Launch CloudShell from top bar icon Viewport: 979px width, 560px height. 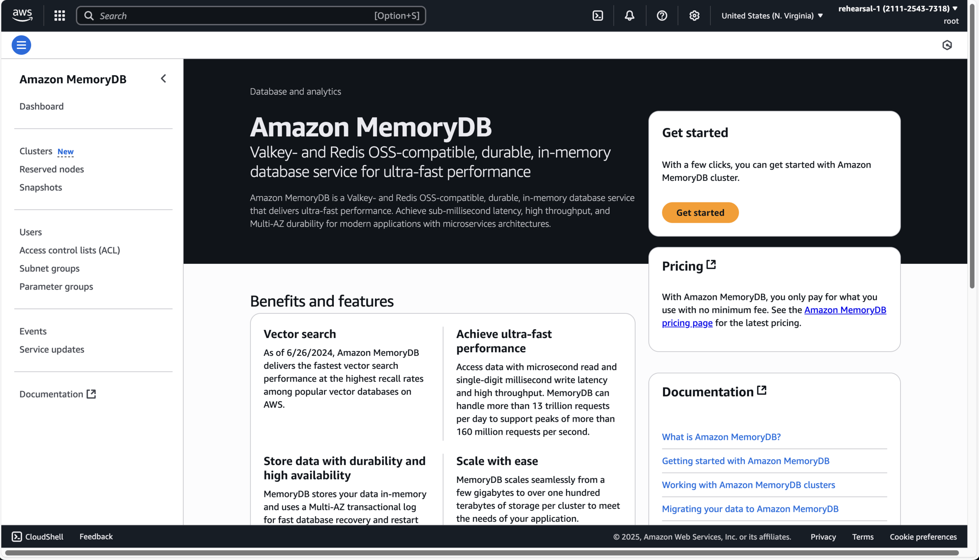coord(597,16)
